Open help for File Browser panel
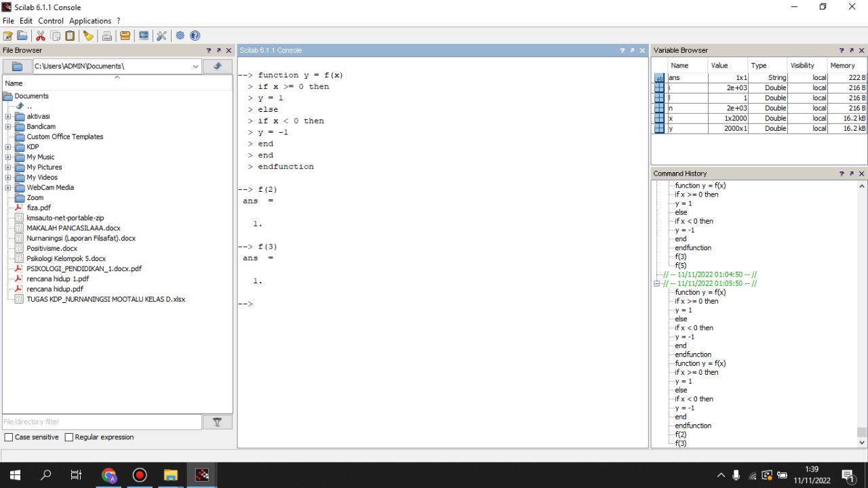 point(209,50)
